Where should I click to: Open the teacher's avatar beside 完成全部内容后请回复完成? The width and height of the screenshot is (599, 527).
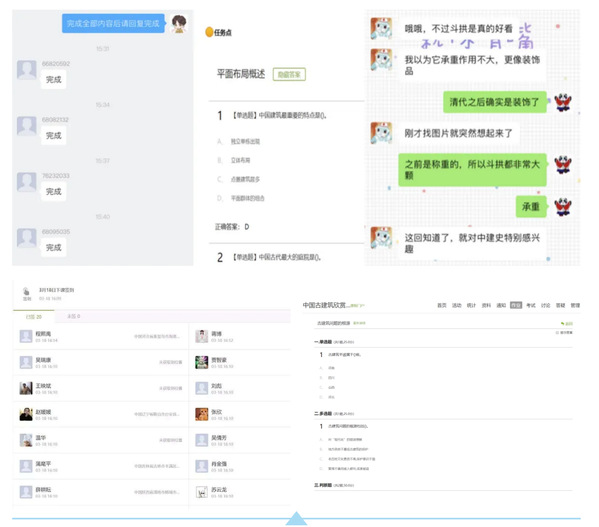(179, 23)
